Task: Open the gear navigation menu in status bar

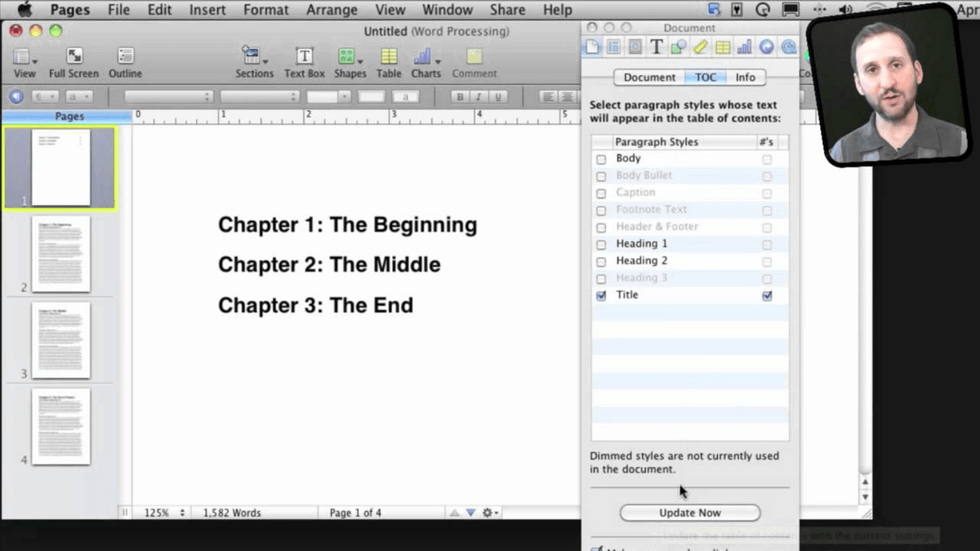Action: tap(490, 513)
